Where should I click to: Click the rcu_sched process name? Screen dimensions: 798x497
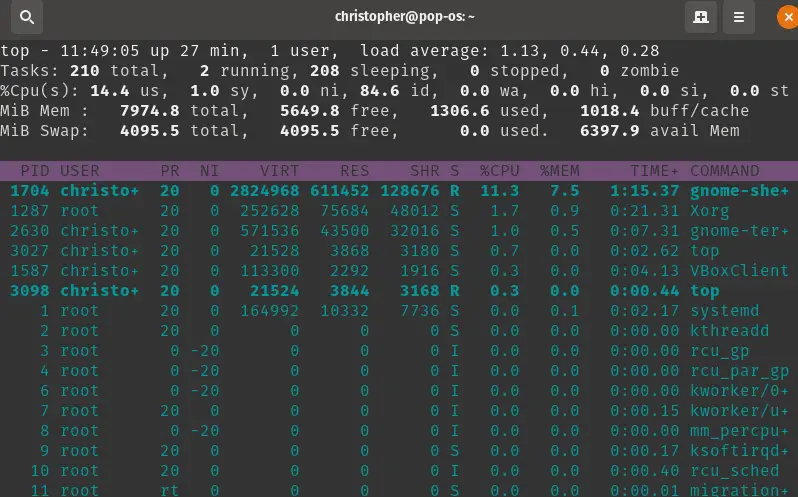tap(734, 471)
